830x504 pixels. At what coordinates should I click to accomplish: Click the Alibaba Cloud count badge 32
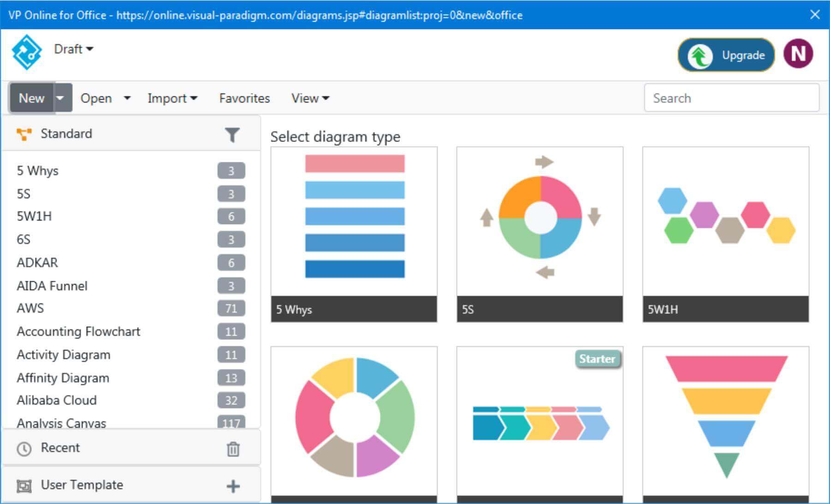click(x=231, y=400)
